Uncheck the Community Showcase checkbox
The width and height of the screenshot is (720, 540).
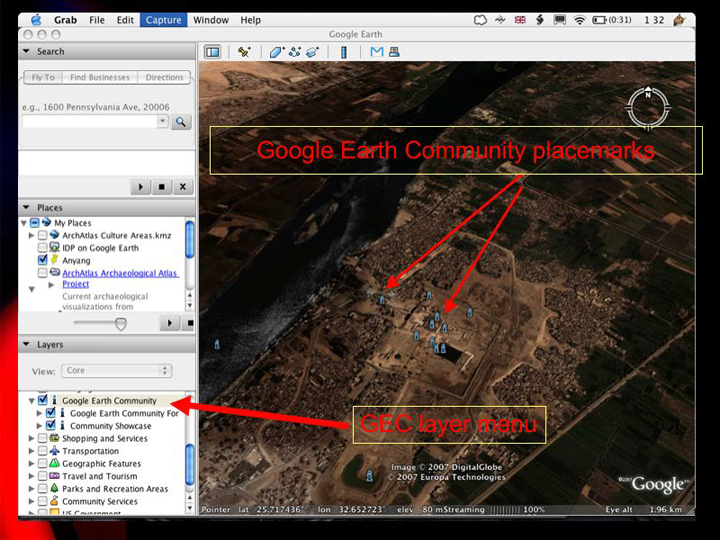tap(51, 425)
